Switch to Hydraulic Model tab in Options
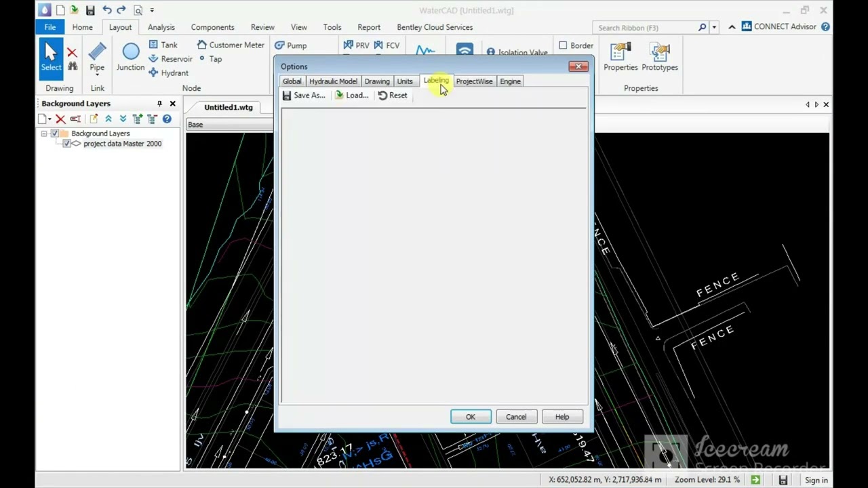The width and height of the screenshot is (868, 488). pyautogui.click(x=333, y=81)
